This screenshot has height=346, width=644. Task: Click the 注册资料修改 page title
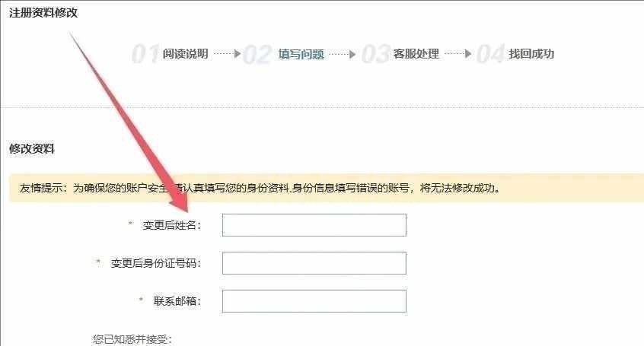pyautogui.click(x=43, y=13)
